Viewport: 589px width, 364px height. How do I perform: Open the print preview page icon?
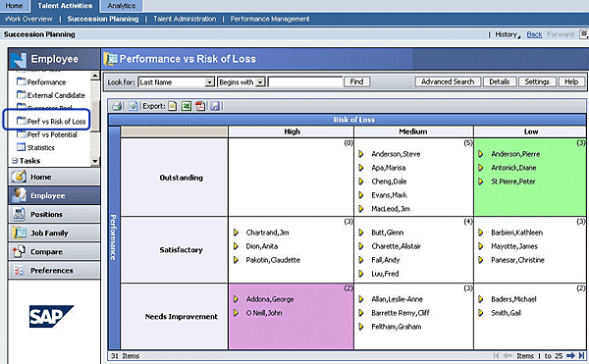point(133,106)
